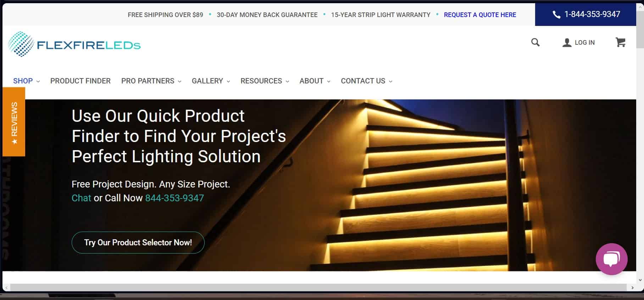
Task: Click the 844-353-9347 link in banner
Action: [174, 198]
